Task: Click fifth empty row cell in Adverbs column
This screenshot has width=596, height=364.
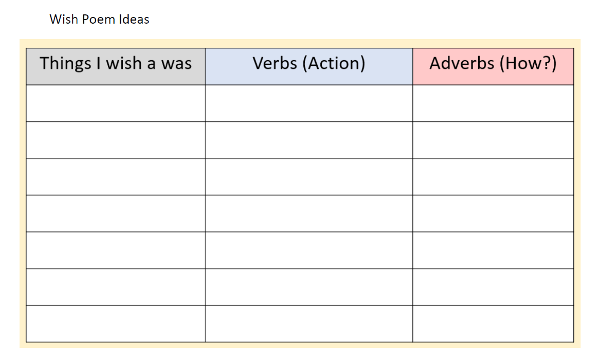Action: coord(493,250)
